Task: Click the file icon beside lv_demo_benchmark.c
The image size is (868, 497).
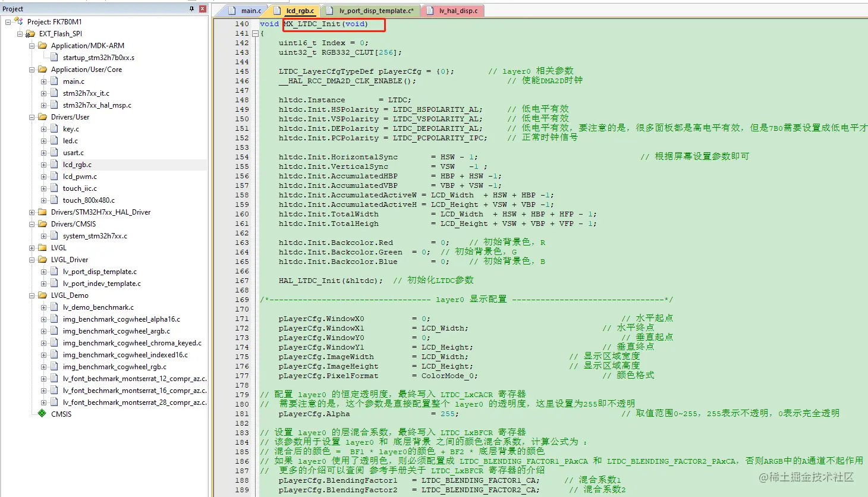Action: (x=54, y=307)
